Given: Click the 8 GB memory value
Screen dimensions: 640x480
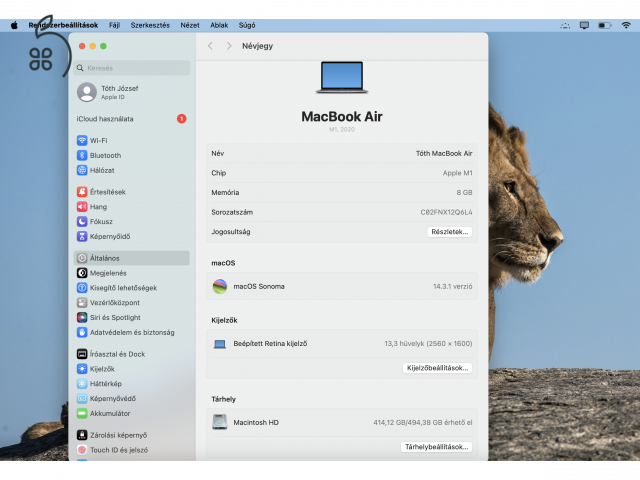Looking at the screenshot, I should (464, 193).
